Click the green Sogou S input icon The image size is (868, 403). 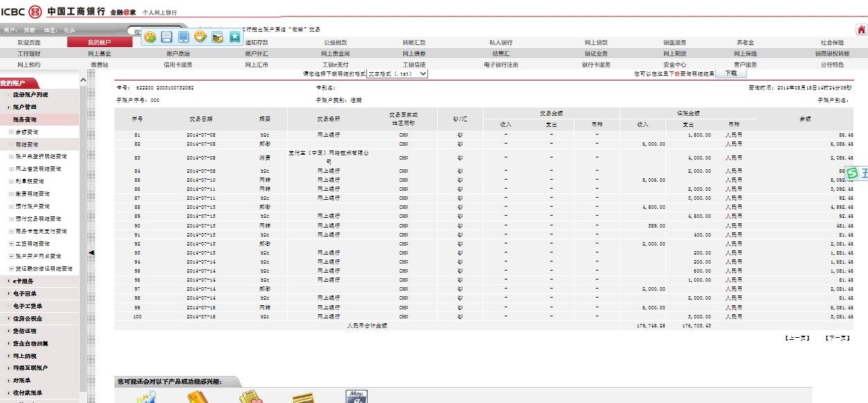[x=853, y=173]
